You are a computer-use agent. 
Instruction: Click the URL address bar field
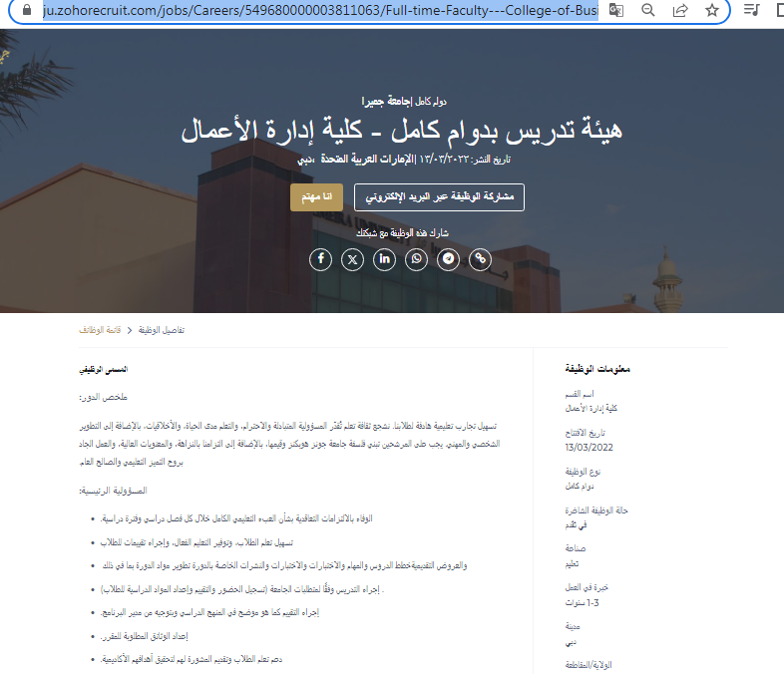point(299,11)
